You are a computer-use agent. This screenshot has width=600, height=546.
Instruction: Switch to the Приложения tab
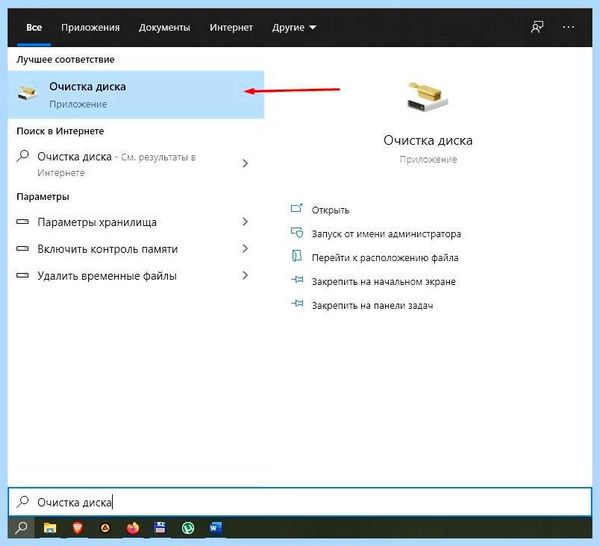(x=90, y=28)
